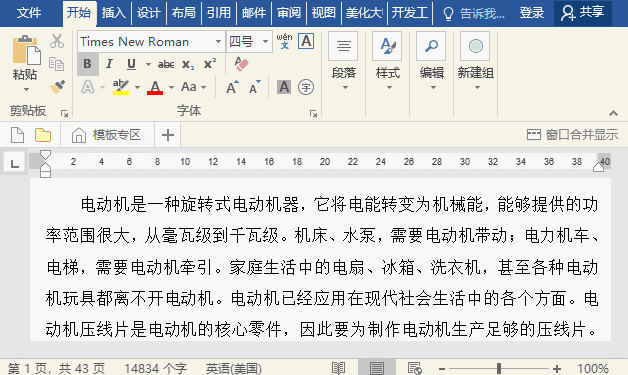Open the font name dropdown
628x375 pixels.
click(218, 41)
